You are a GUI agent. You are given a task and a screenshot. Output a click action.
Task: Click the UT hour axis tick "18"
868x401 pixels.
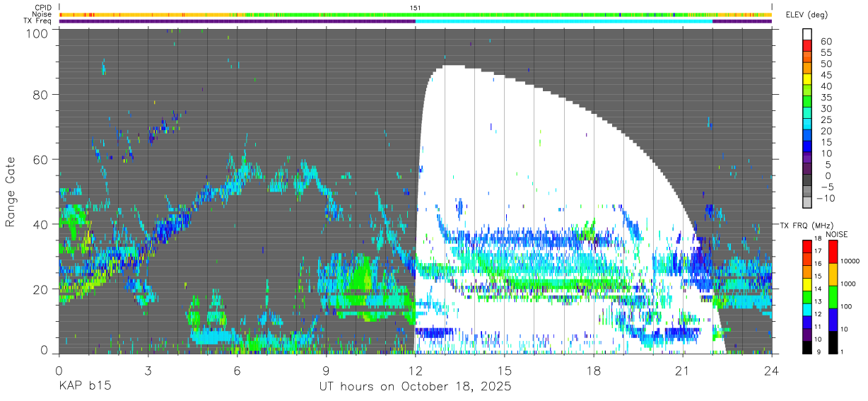point(593,371)
